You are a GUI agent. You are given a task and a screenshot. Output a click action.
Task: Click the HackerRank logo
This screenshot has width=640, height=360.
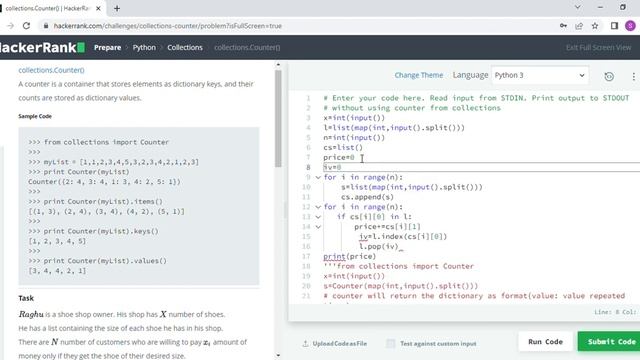click(42, 47)
